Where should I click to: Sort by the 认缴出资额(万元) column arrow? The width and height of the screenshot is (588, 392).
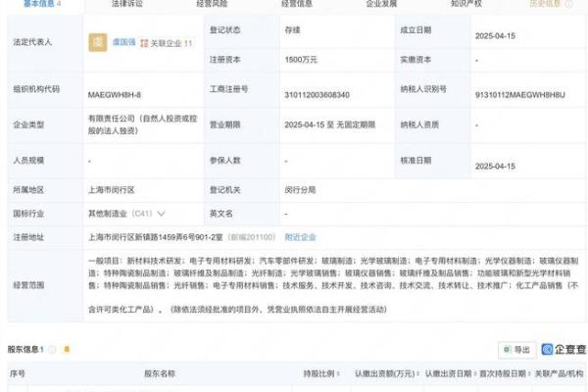(417, 373)
